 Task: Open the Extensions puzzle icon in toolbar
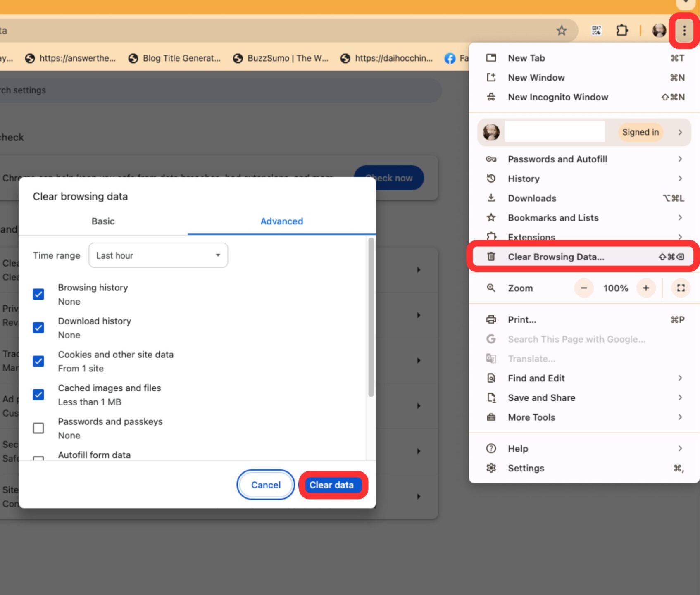pos(621,31)
